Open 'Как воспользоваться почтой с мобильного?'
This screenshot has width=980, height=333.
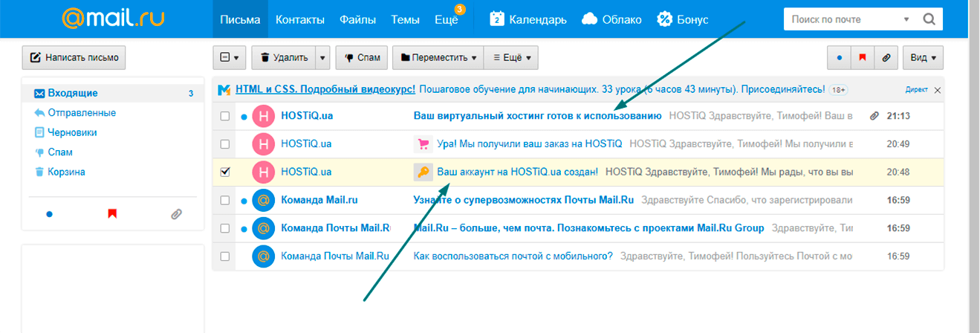513,256
